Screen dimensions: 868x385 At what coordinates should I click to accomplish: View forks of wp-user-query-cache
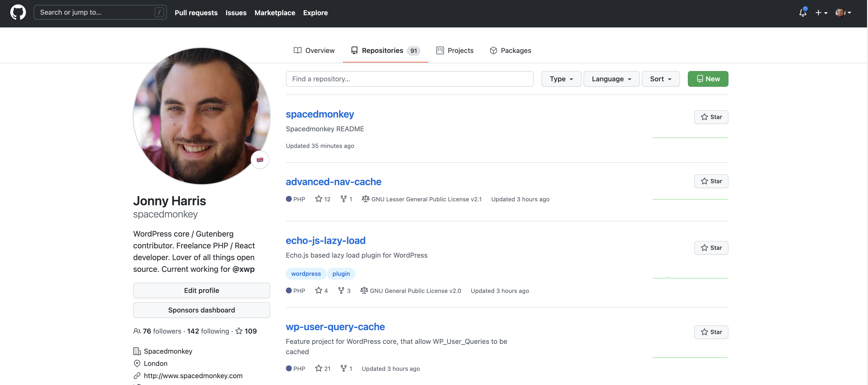(346, 369)
